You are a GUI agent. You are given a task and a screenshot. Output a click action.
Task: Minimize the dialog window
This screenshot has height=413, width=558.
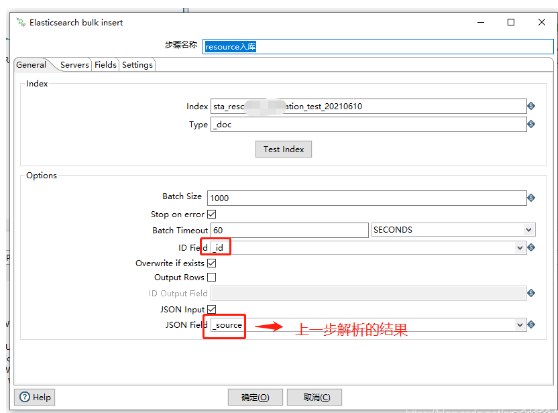480,22
